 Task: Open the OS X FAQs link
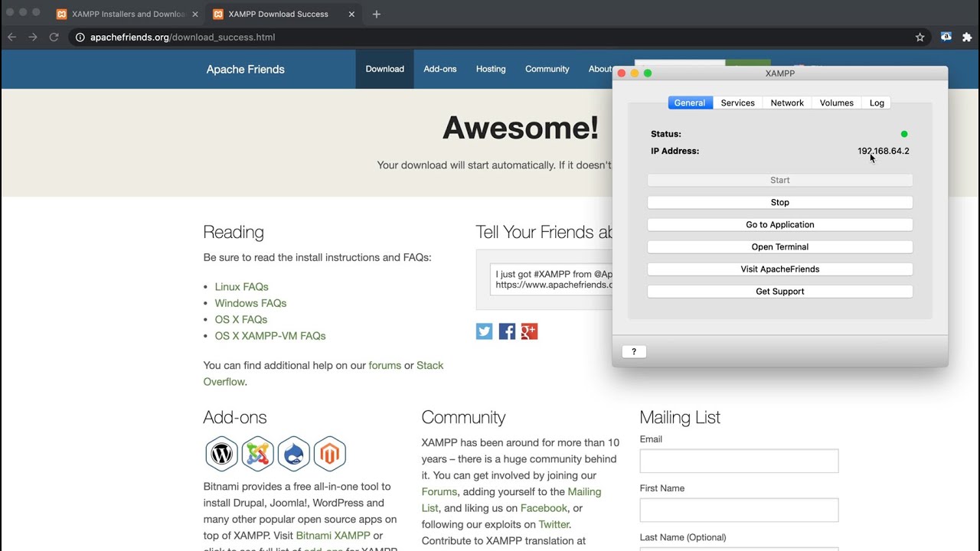coord(241,319)
